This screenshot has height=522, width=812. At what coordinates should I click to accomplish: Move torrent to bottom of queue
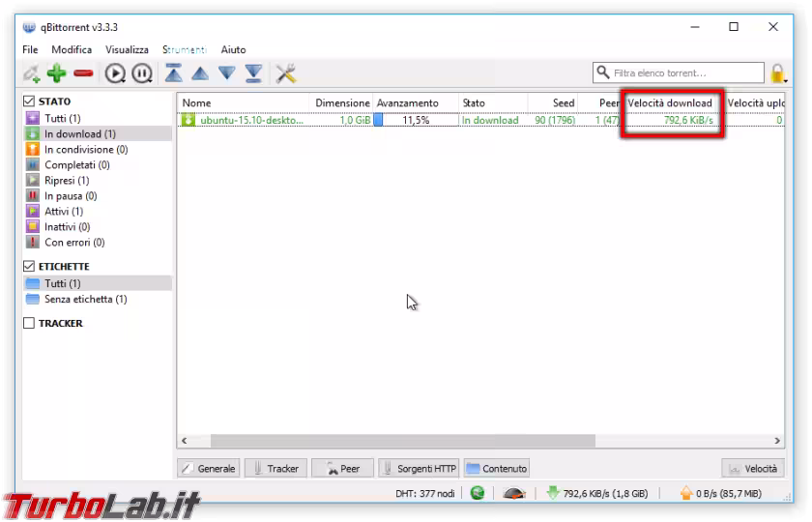point(253,73)
